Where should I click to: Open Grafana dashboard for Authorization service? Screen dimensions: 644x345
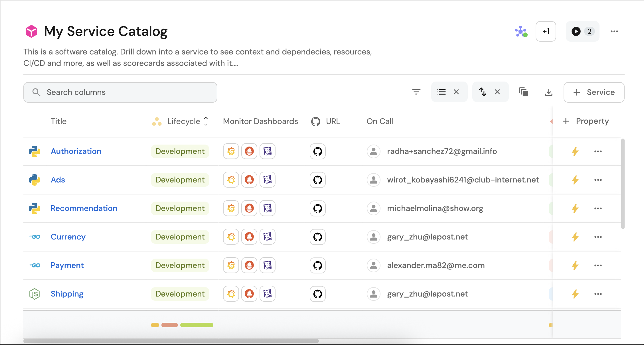[x=231, y=151]
